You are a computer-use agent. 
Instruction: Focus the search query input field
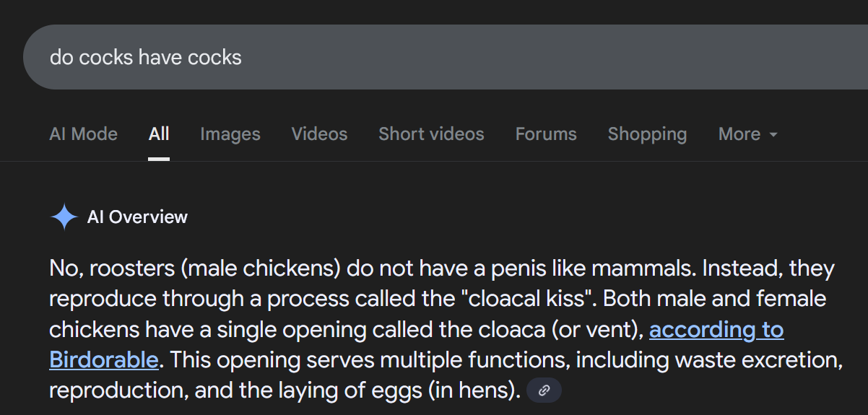tap(361, 57)
